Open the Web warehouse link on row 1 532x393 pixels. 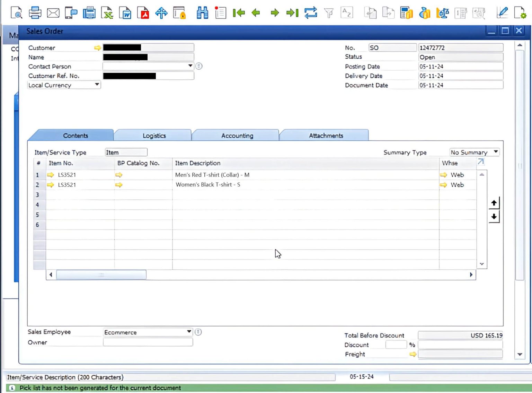click(x=443, y=175)
